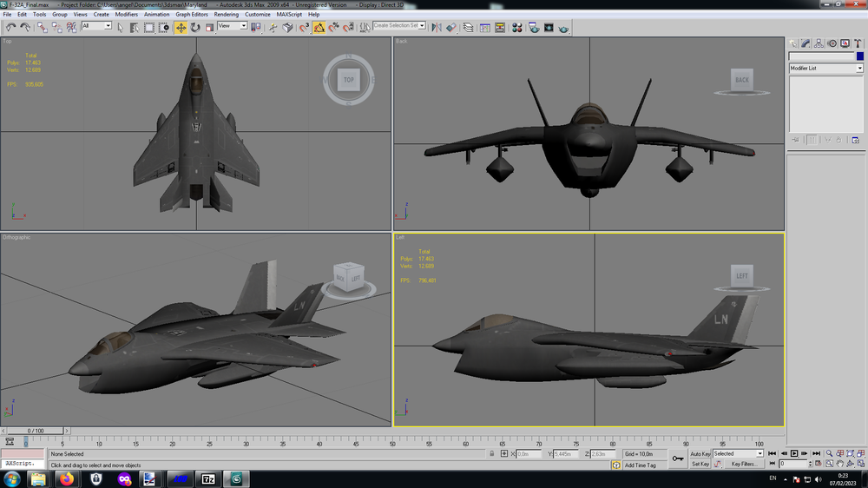Toggle Absolute/Offset transform type-in mode
Screen dimensions: 868x488
coord(503,453)
